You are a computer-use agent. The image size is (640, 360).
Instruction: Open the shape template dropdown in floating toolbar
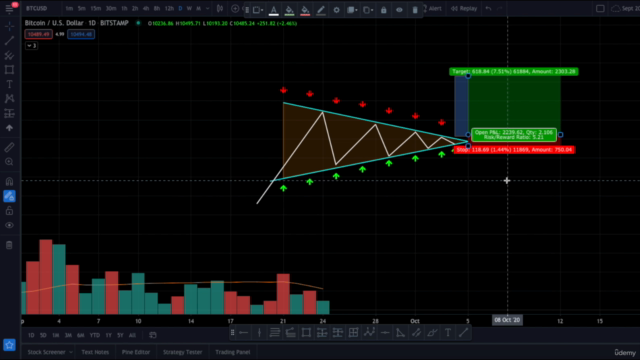coord(257,10)
